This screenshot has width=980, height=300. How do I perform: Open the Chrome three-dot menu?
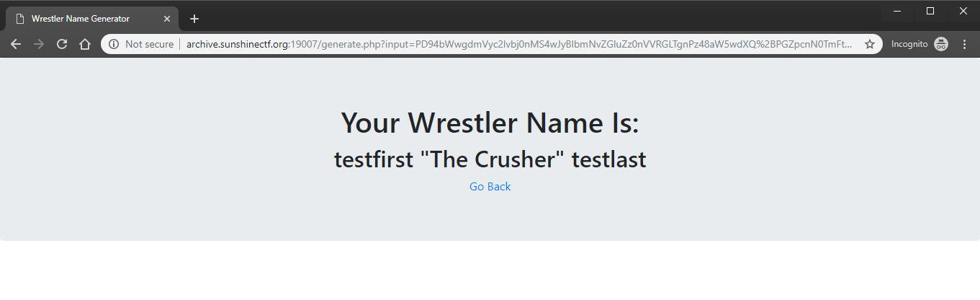pyautogui.click(x=964, y=44)
